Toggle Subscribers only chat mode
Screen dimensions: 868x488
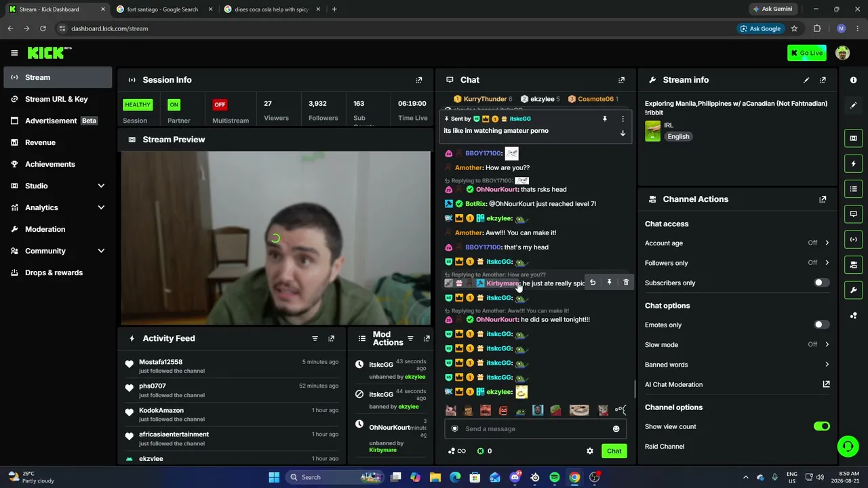tap(821, 283)
